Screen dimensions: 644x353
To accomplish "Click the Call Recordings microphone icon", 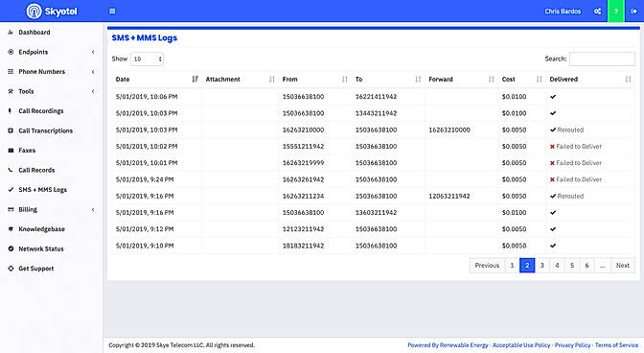I will pos(10,111).
